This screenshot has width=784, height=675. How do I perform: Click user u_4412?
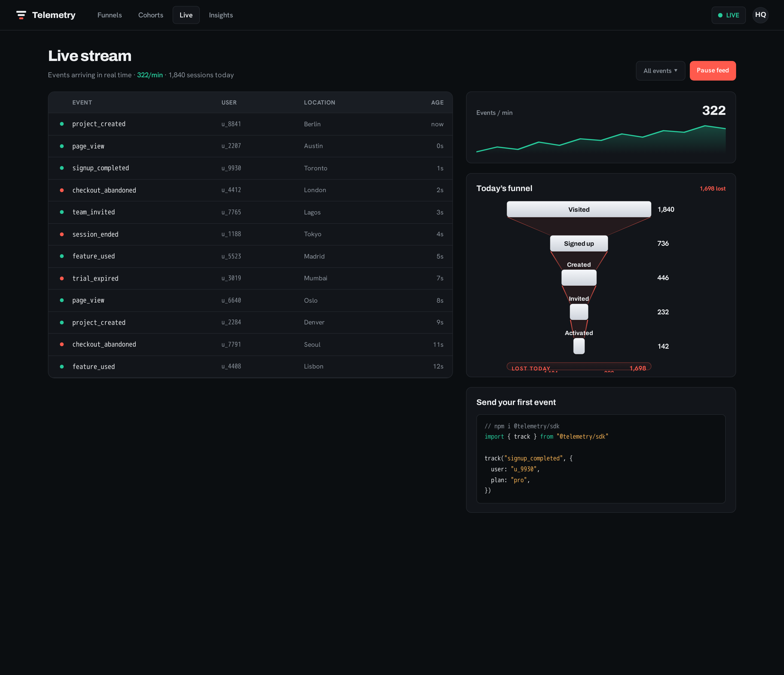(231, 190)
